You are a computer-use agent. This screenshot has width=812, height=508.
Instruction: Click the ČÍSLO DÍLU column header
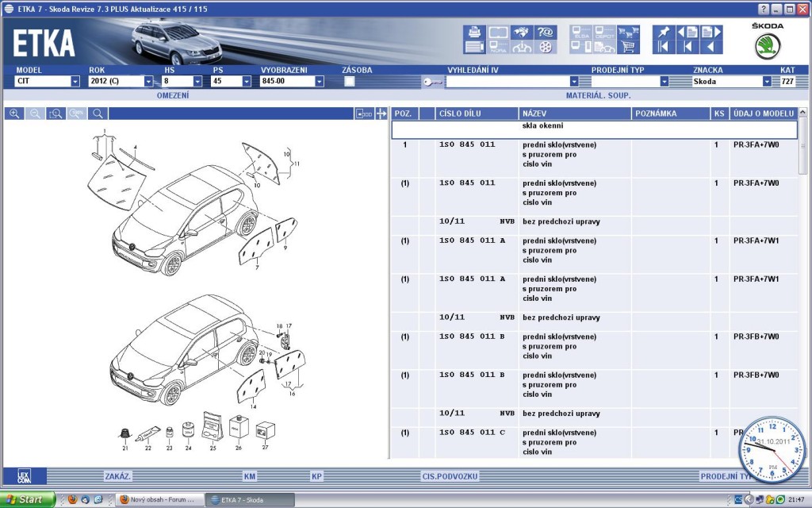pos(460,114)
